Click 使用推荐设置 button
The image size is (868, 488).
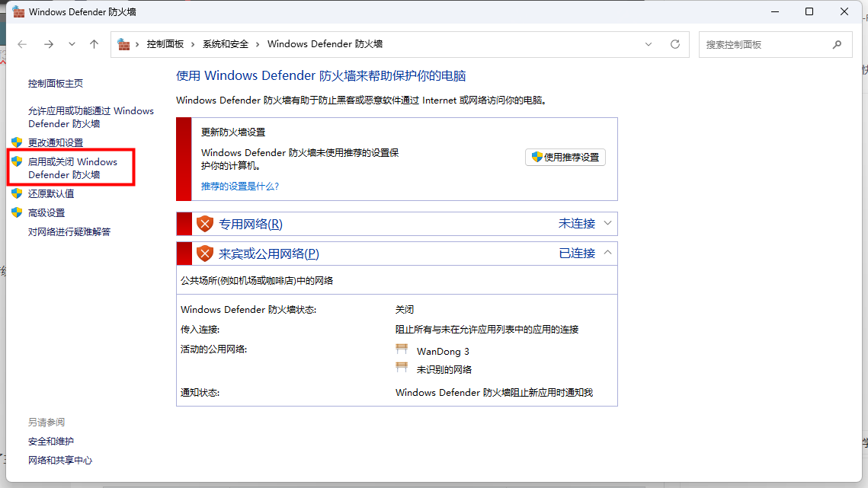pyautogui.click(x=565, y=157)
